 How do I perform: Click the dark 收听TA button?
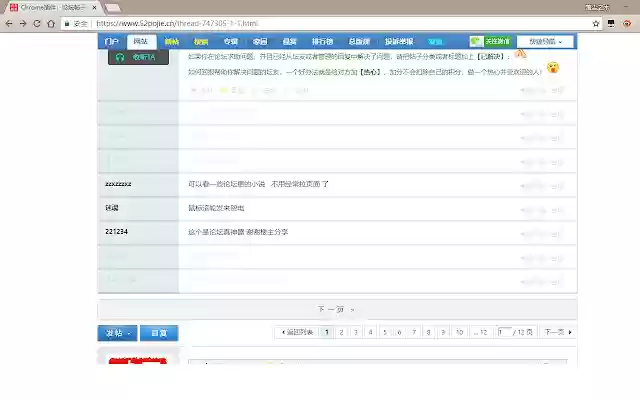(x=138, y=57)
